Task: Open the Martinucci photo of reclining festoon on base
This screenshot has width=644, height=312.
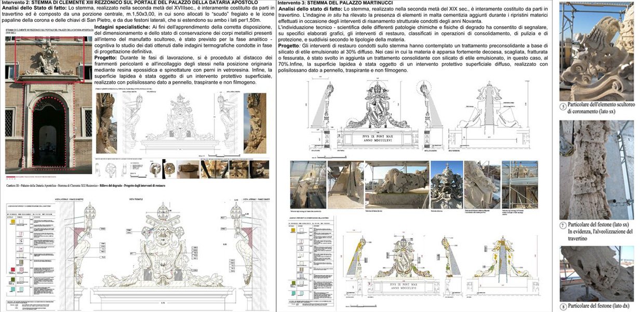Action: (x=397, y=185)
